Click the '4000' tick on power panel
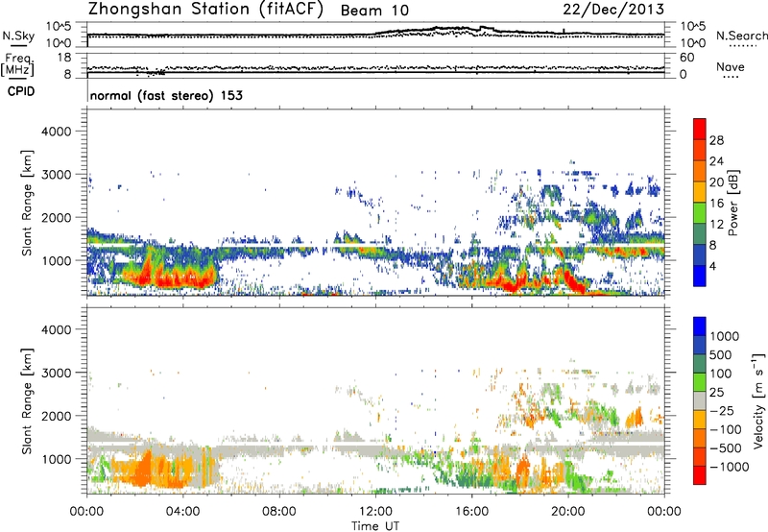The image size is (768, 532). point(56,132)
